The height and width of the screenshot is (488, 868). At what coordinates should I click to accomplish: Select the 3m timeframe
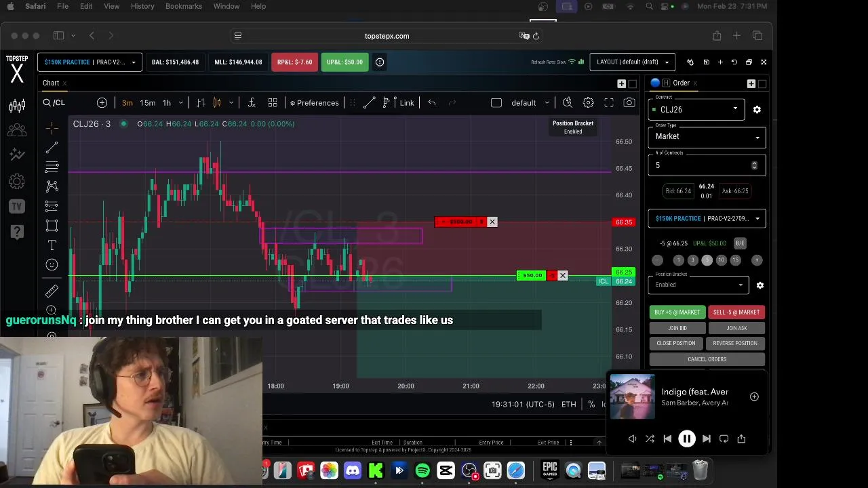coord(127,103)
